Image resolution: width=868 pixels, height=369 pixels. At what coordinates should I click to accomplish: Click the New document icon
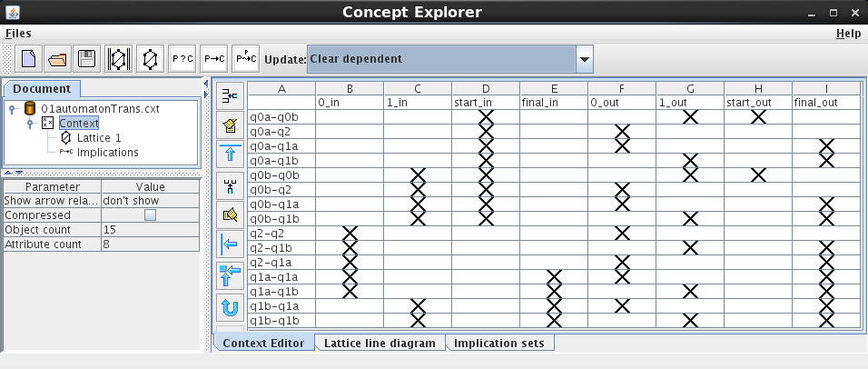click(x=29, y=59)
